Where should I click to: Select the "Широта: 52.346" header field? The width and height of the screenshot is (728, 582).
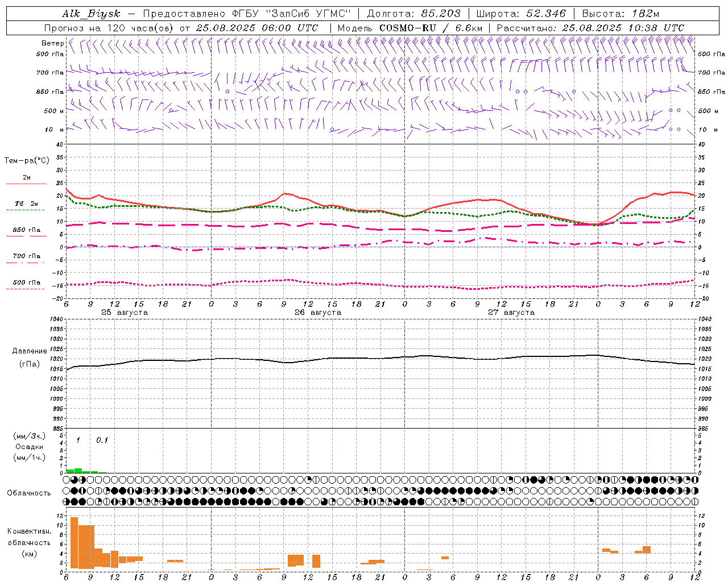point(521,14)
